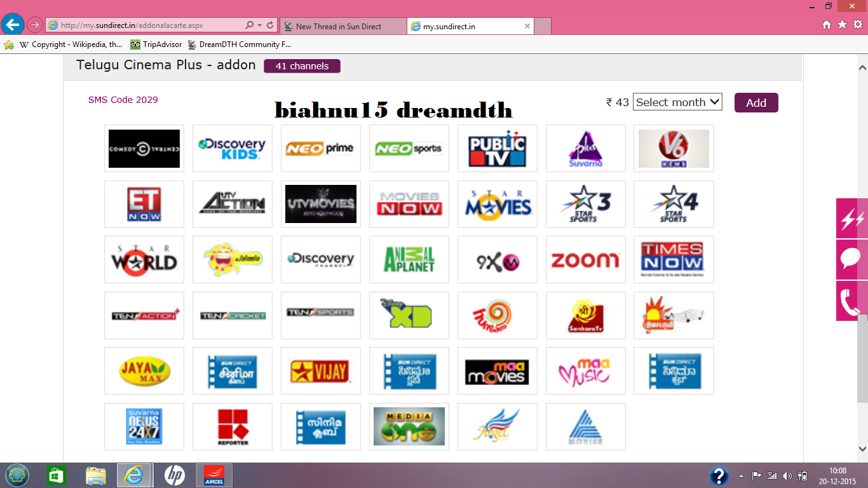Select the Animal Planet channel logo
This screenshot has width=868, height=488.
pos(409,260)
